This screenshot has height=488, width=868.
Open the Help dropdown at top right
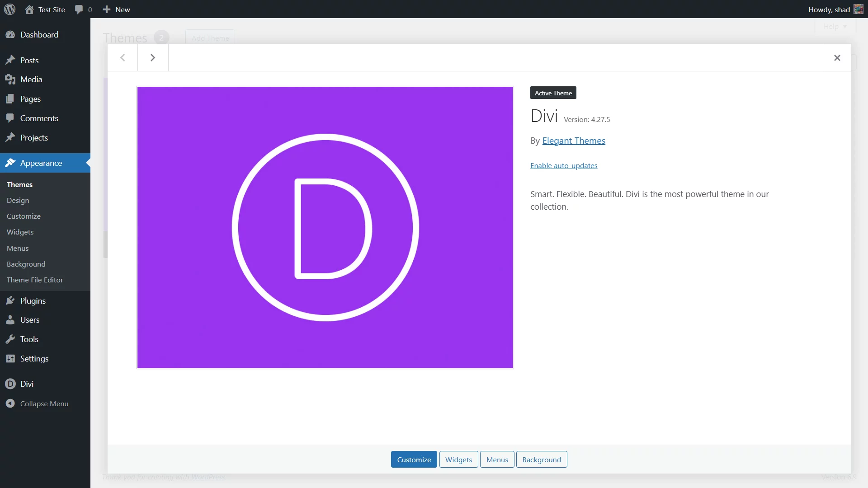[x=834, y=26]
